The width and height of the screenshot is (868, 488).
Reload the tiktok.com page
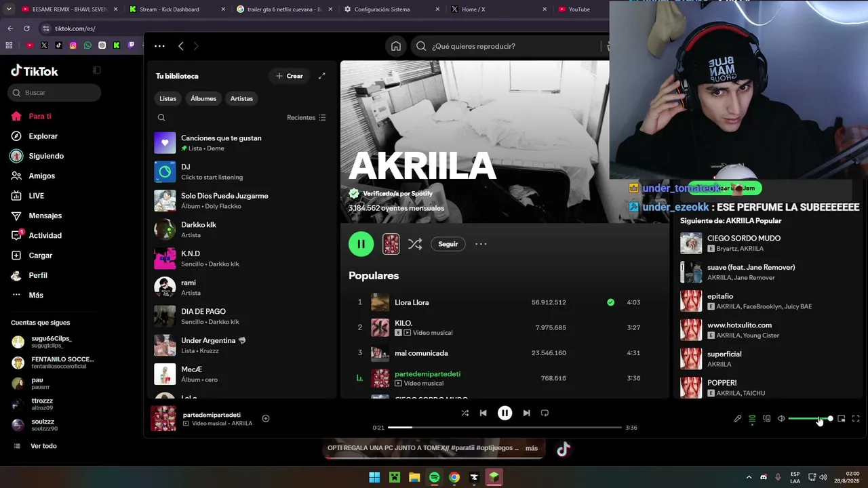point(26,28)
